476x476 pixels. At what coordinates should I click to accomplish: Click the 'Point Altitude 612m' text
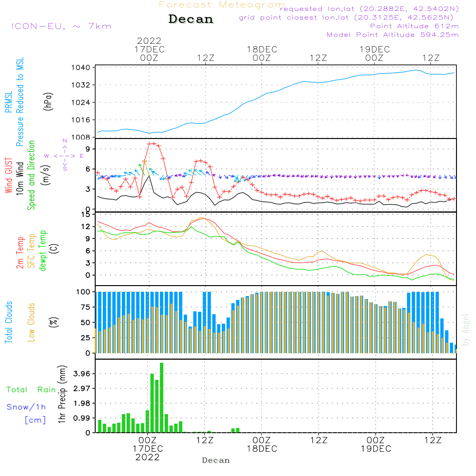[x=415, y=26]
